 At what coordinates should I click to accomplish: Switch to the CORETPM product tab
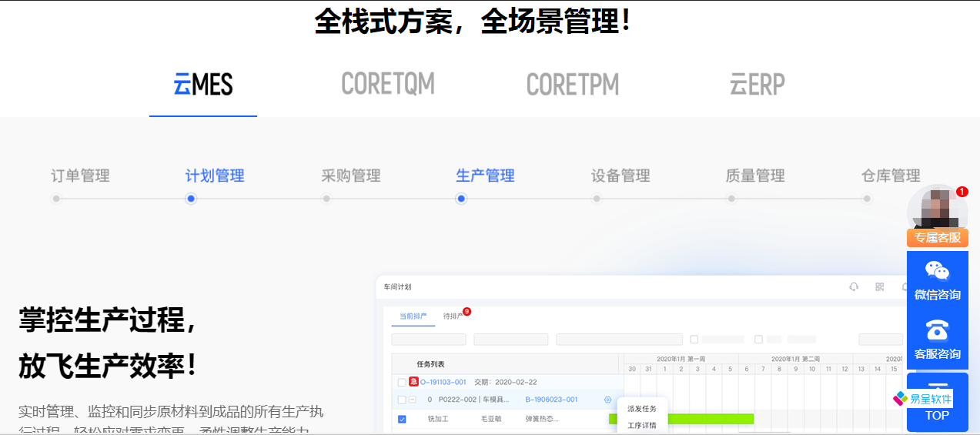coord(573,84)
